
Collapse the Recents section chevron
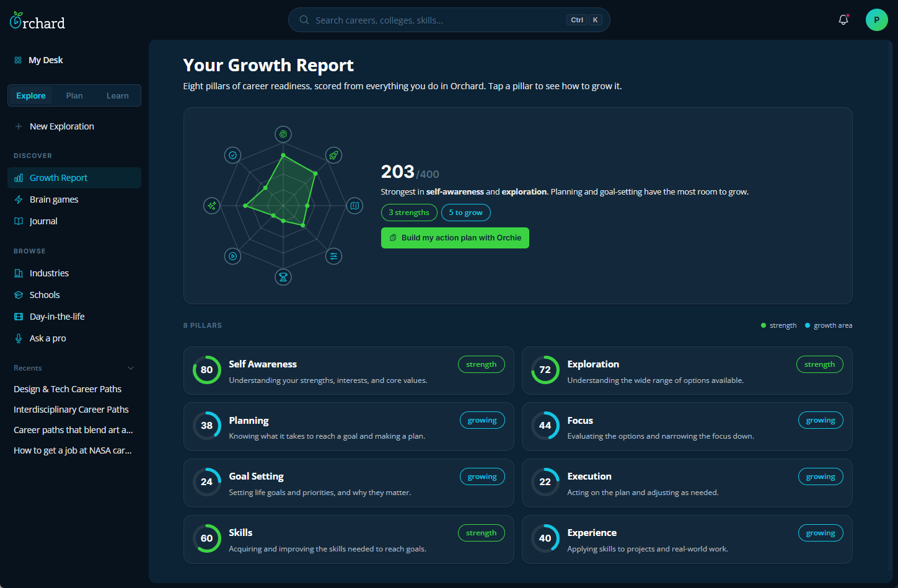131,368
